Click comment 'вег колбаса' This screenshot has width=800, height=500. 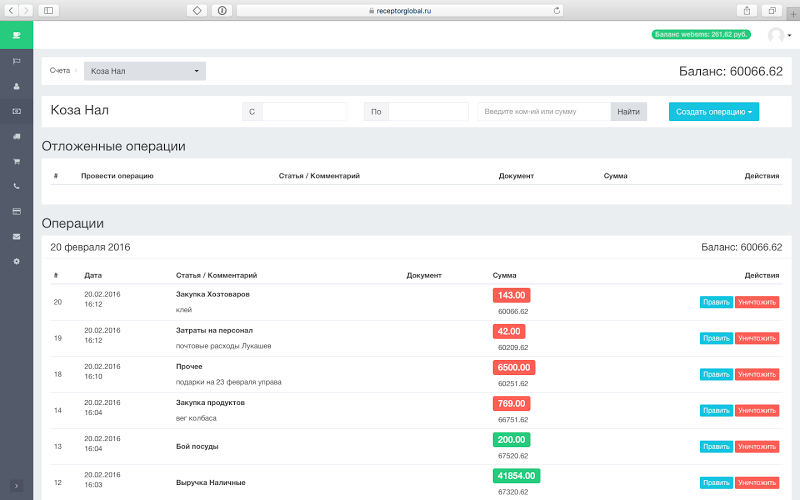196,418
